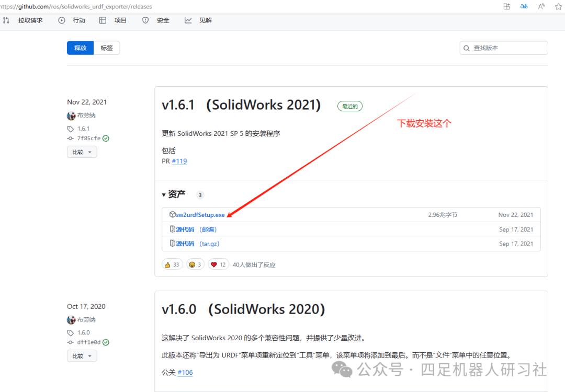The width and height of the screenshot is (565, 392).
Task: Click the favorite star icon in the address bar
Action: (x=559, y=6)
